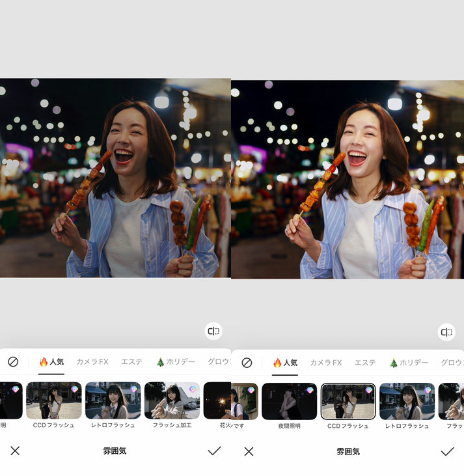Select the 夜間照明 filter thumbnail
Viewport: 464px width, 476px height.
[289, 401]
